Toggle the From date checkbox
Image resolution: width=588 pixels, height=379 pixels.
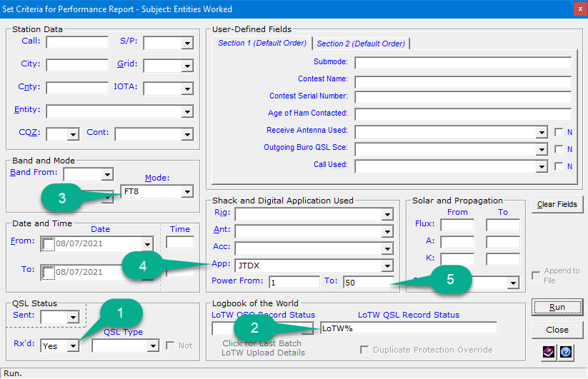(49, 244)
